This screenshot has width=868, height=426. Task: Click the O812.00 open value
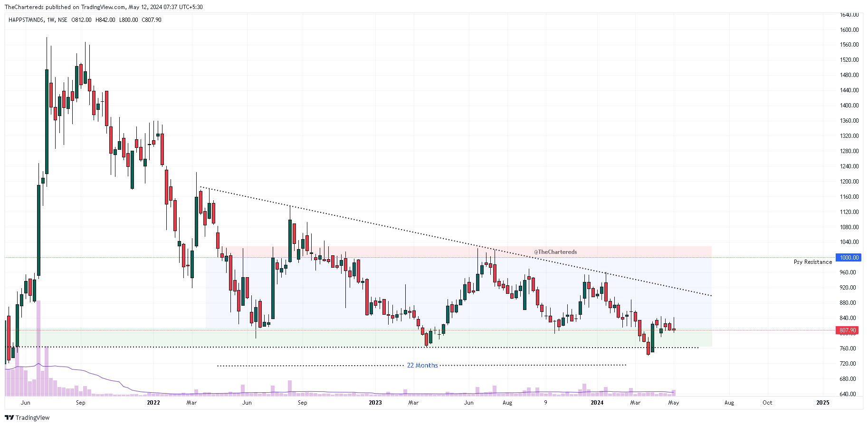[81, 20]
